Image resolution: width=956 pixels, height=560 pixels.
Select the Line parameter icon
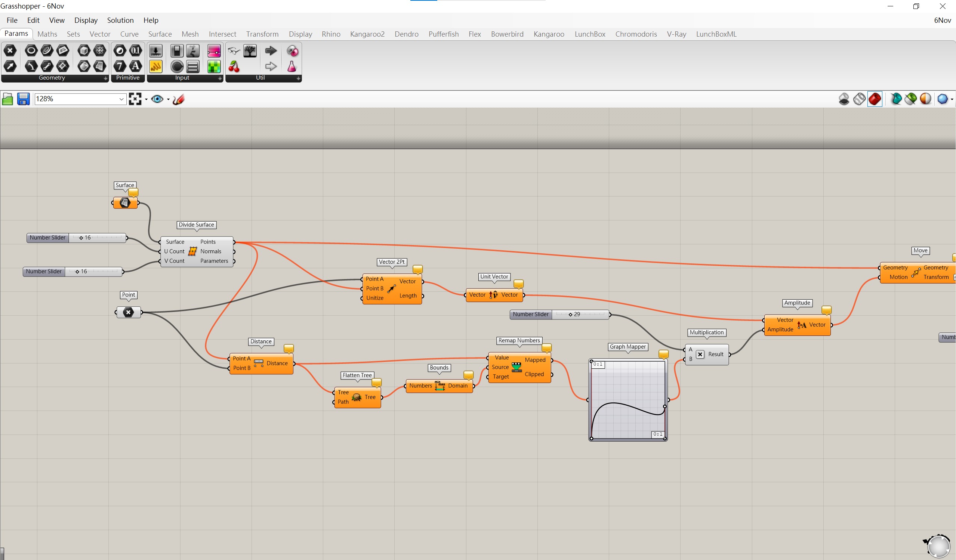pos(47,66)
